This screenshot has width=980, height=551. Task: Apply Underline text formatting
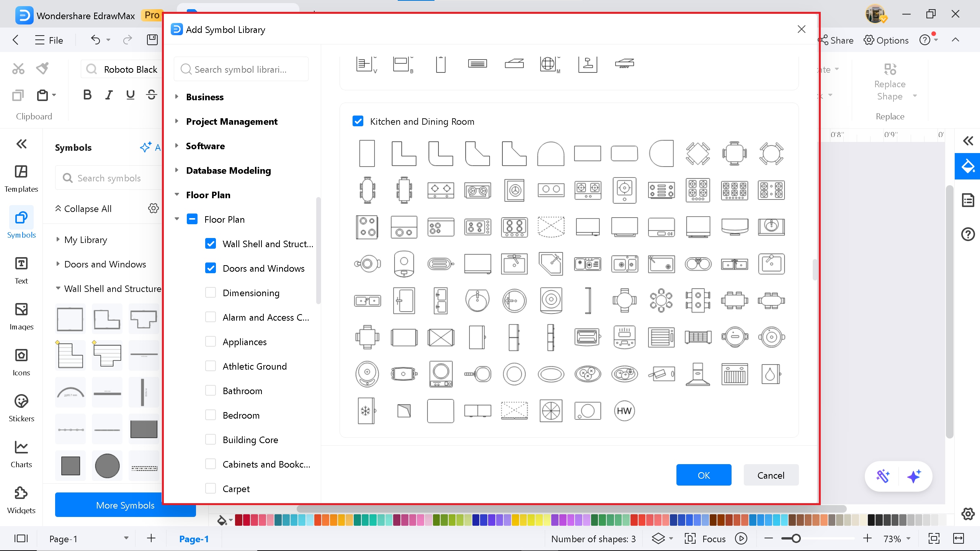click(x=130, y=95)
